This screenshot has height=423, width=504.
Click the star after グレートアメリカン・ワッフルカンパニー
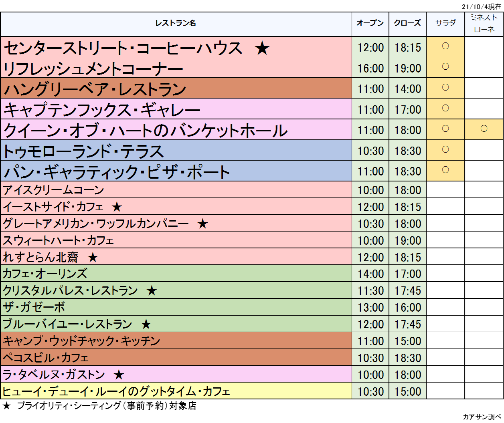(202, 224)
